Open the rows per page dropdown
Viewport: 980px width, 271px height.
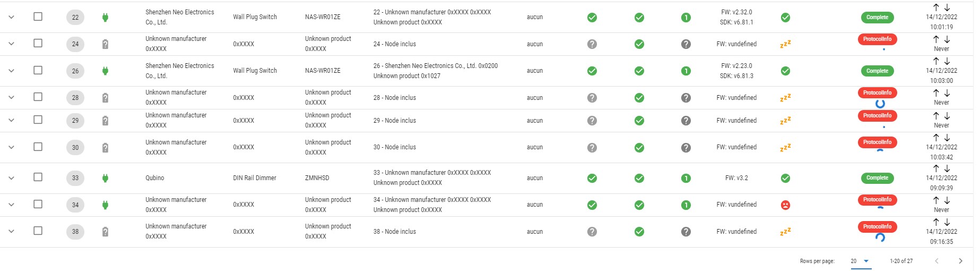861,261
